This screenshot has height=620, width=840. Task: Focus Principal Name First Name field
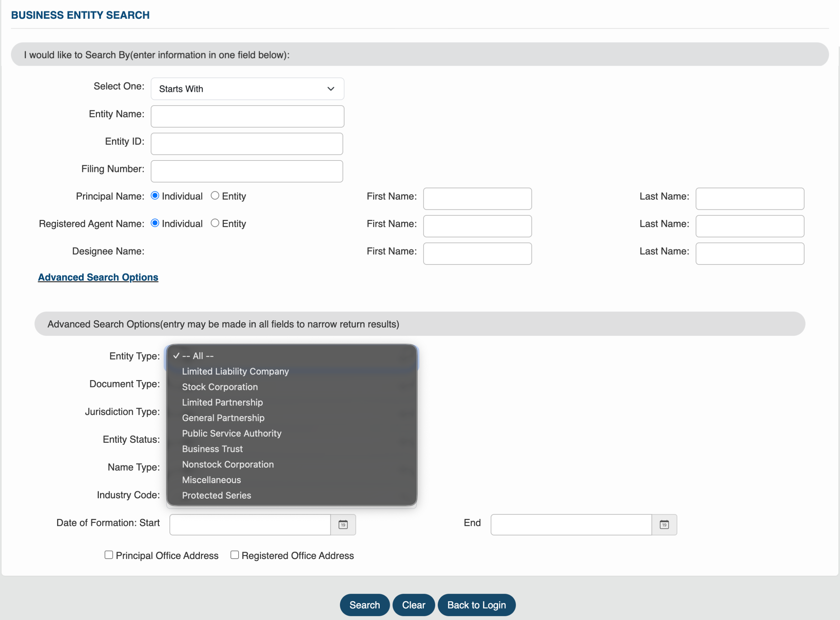click(x=478, y=199)
